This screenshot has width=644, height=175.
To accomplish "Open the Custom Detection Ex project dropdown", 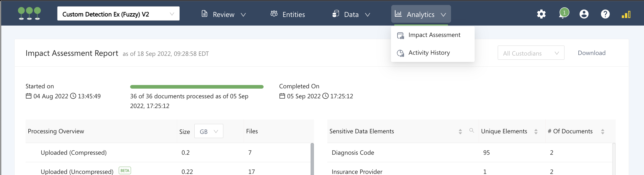I will 118,14.
